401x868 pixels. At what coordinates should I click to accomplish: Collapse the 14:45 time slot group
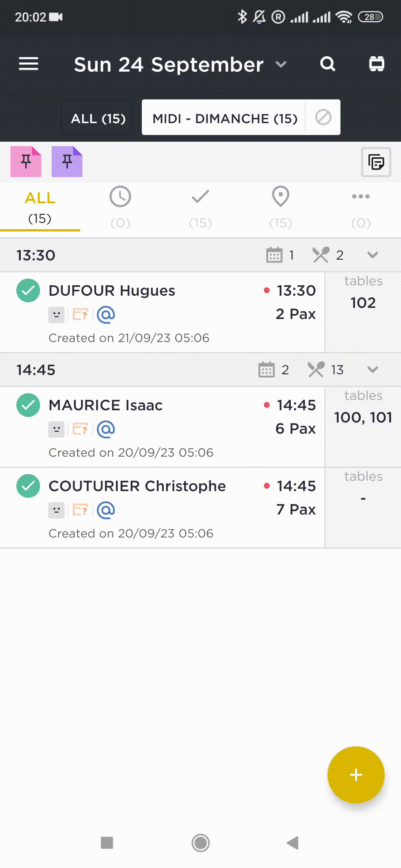pyautogui.click(x=372, y=370)
